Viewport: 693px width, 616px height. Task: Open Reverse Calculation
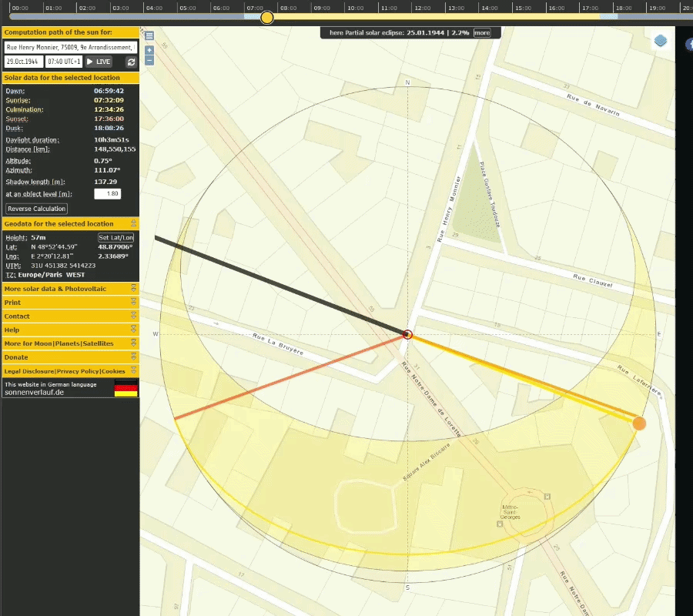tap(37, 209)
